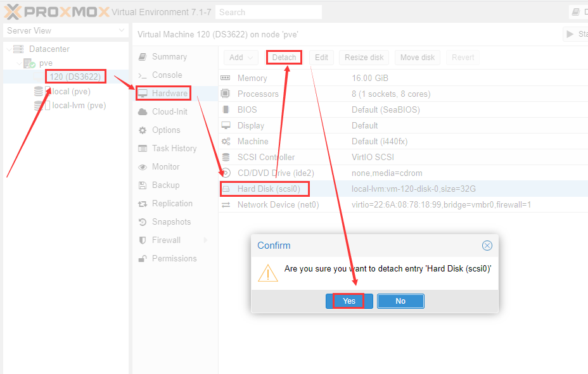Click the Detach button
This screenshot has width=588, height=374.
click(284, 58)
